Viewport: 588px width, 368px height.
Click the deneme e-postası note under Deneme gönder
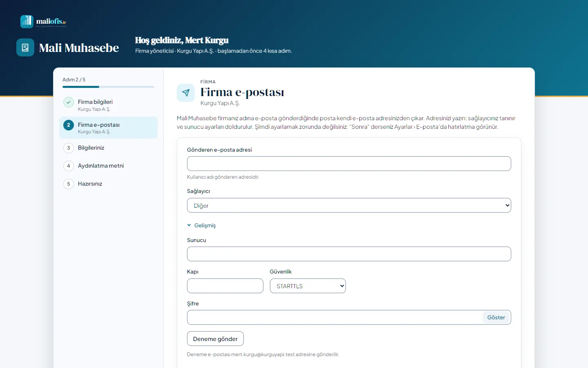[263, 355]
